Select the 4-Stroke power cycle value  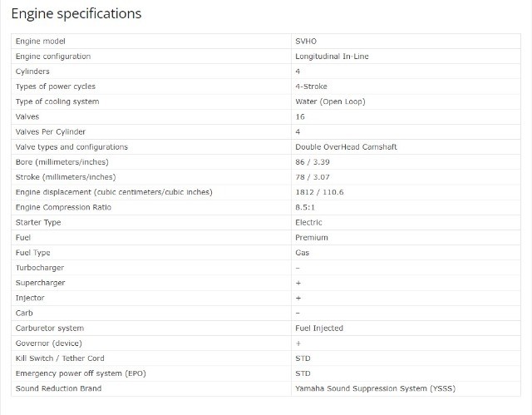(311, 86)
